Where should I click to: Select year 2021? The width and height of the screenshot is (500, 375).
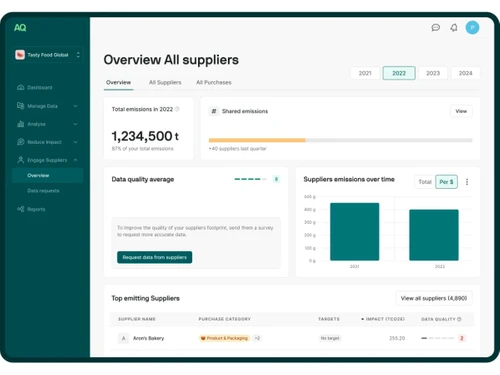coord(365,73)
